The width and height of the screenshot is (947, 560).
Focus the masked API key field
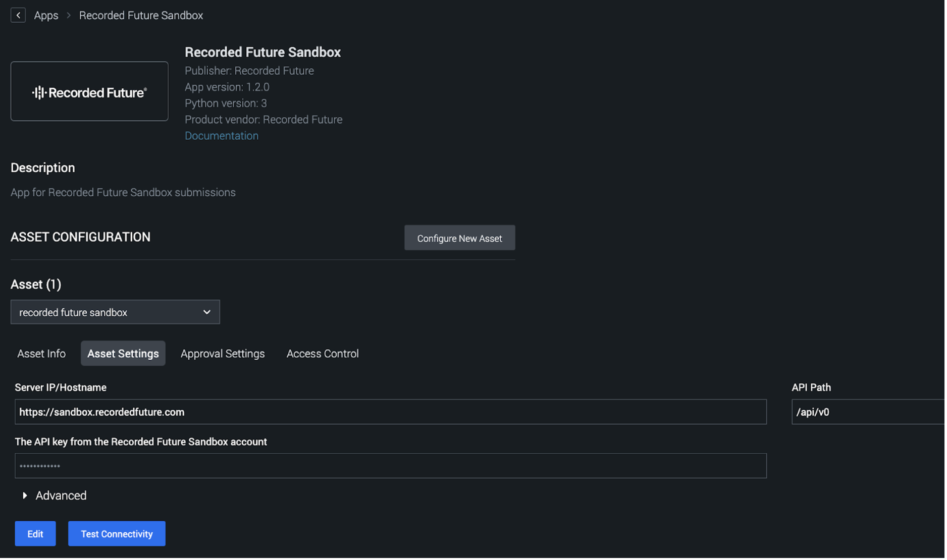(x=391, y=467)
